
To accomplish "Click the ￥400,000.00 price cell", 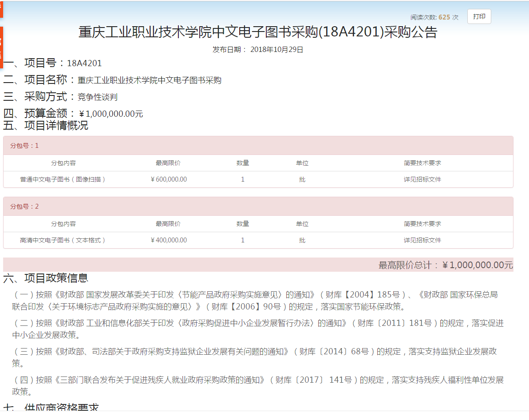I will [x=169, y=240].
